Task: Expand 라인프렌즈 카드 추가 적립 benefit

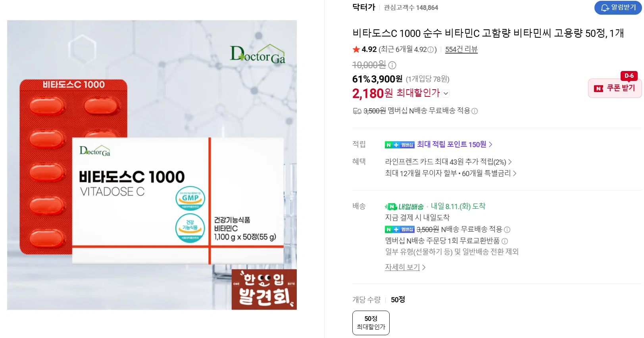Action: point(448,162)
